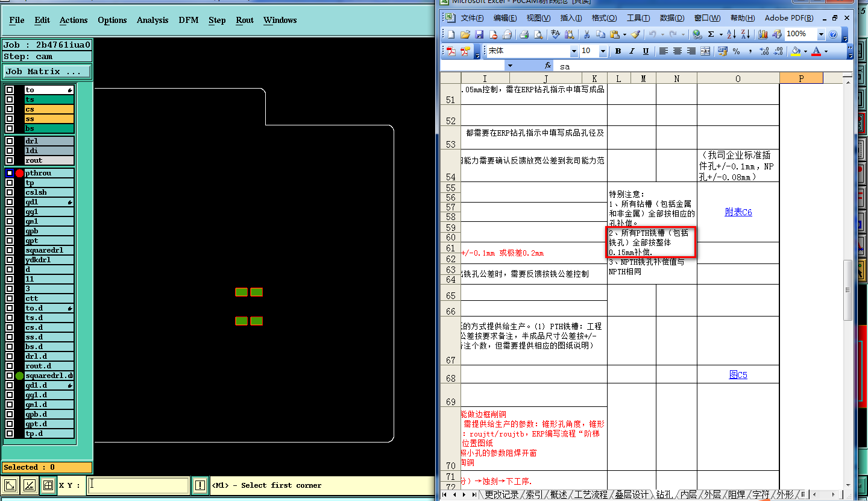Image resolution: width=868 pixels, height=501 pixels.
Task: Click the Excel vertical scrollbar thumb
Action: tap(848, 289)
